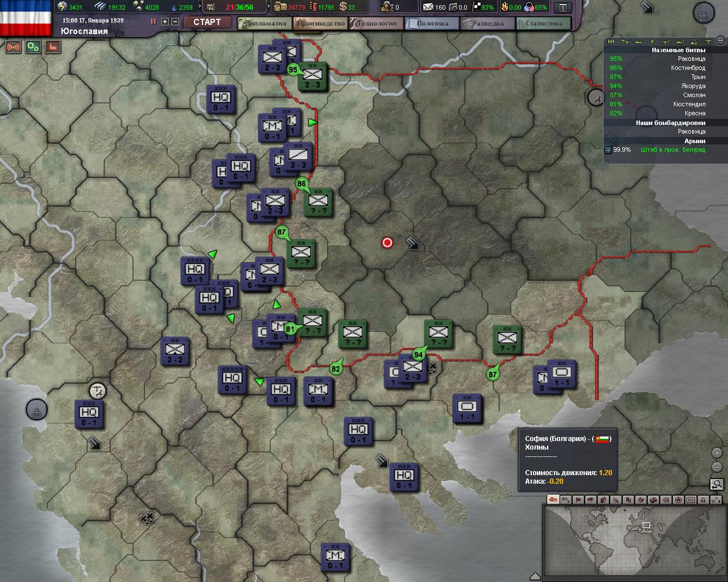Click the anchor port icon on west coast
Viewport: 728px width, 582px height.
(x=36, y=410)
